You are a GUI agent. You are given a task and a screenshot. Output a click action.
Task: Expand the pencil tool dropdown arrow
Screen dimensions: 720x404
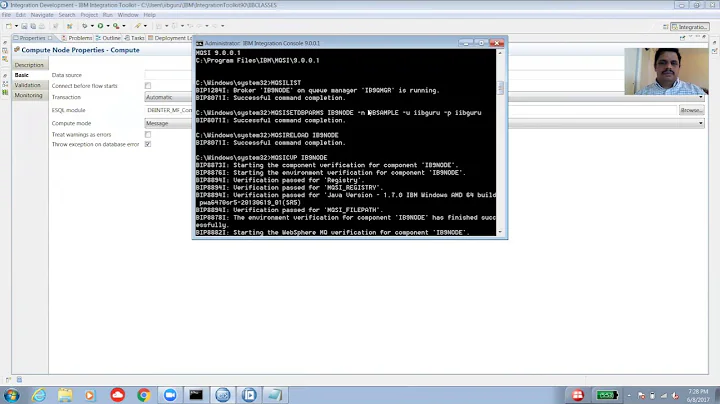pyautogui.click(x=145, y=26)
